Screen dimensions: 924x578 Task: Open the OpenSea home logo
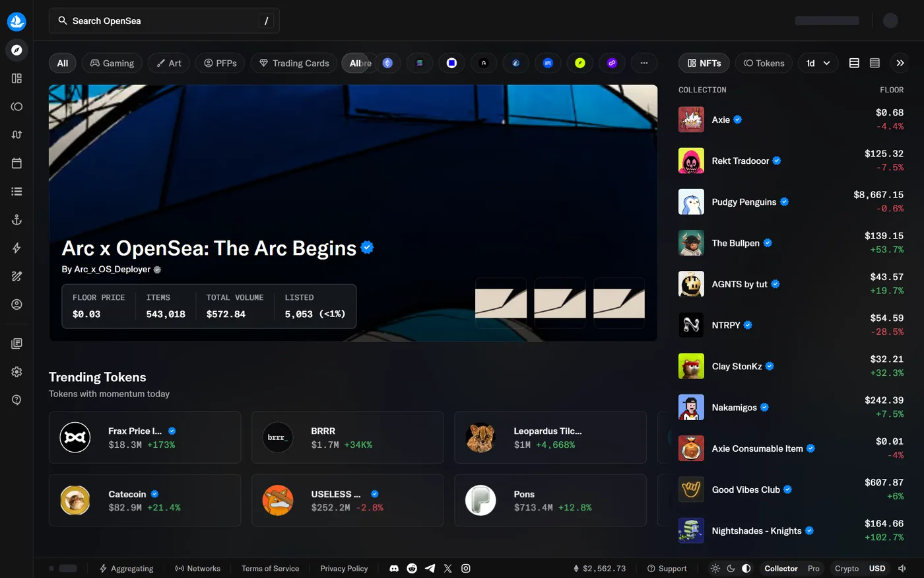point(16,21)
